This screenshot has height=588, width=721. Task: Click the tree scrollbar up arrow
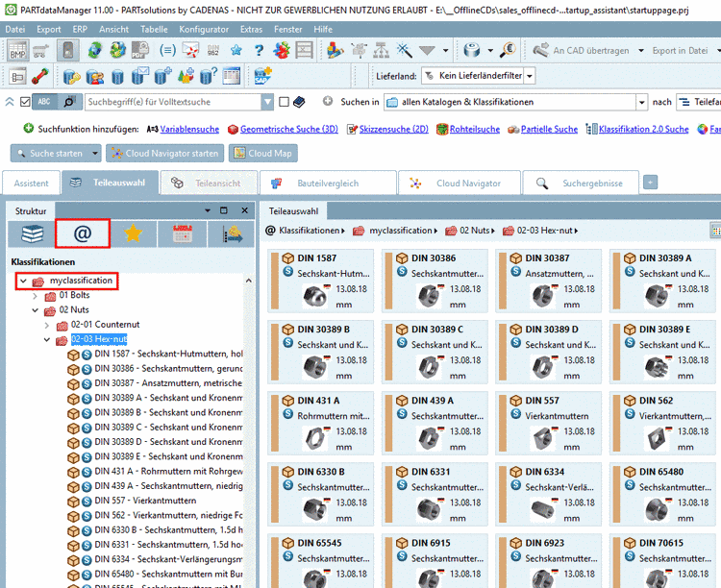(248, 281)
